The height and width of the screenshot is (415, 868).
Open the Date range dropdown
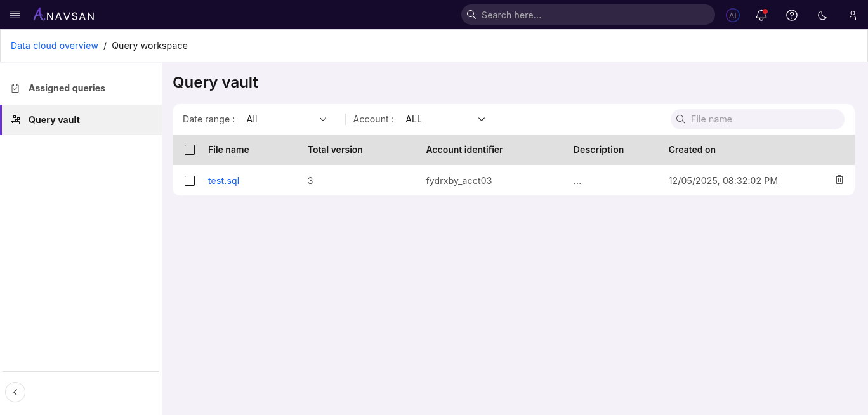pyautogui.click(x=287, y=119)
